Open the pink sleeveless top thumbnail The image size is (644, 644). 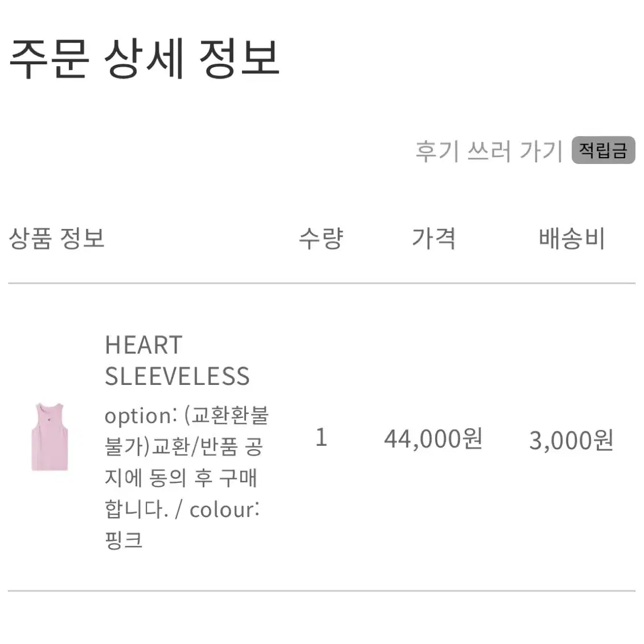click(x=50, y=437)
